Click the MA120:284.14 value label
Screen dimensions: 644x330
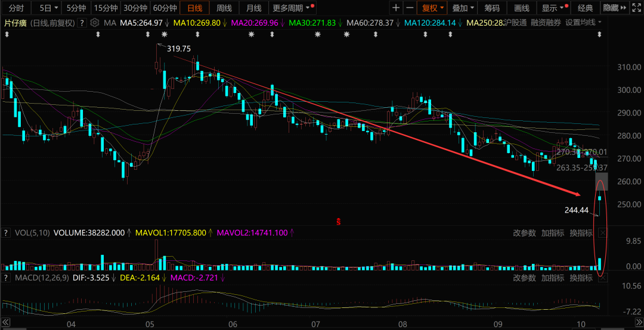point(429,23)
